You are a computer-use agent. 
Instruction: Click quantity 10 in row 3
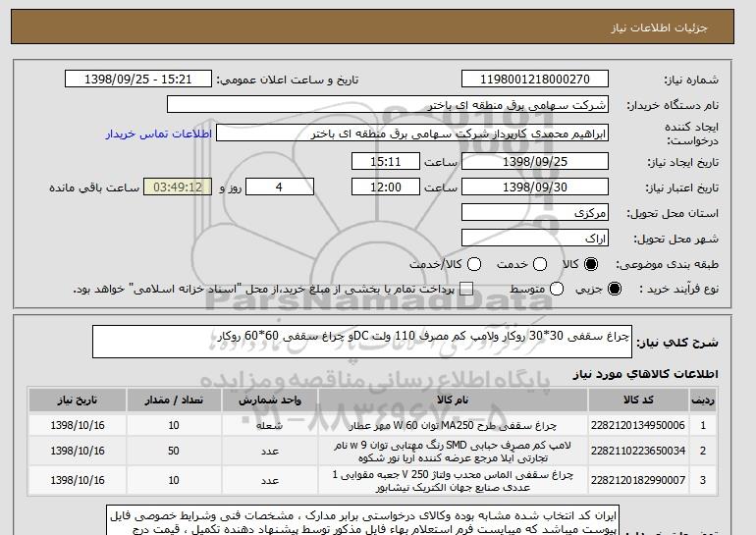[174, 480]
